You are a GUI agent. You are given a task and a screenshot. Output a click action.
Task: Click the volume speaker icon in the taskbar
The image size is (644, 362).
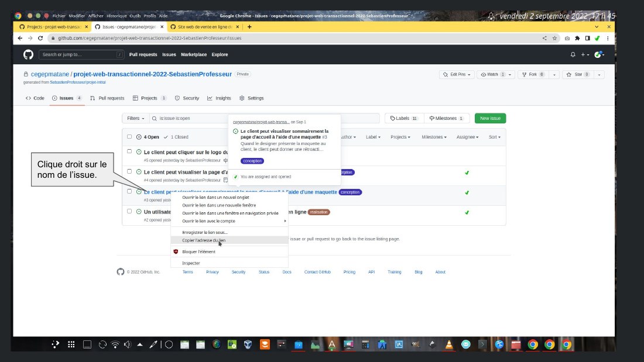(128, 345)
